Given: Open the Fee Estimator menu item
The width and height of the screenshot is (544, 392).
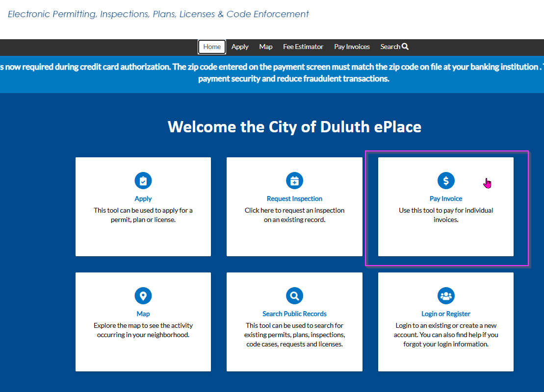Looking at the screenshot, I should [x=303, y=47].
